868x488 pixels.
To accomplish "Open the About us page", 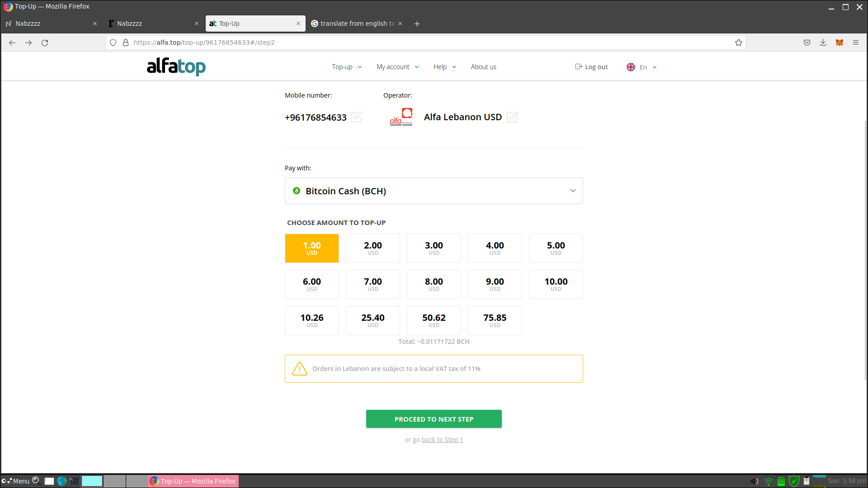I will 483,67.
